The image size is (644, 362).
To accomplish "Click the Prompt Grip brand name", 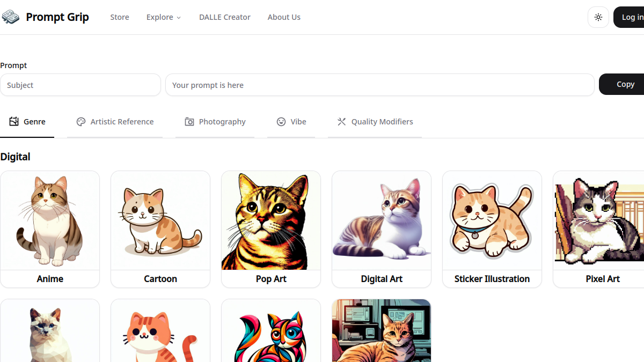I will tap(57, 17).
